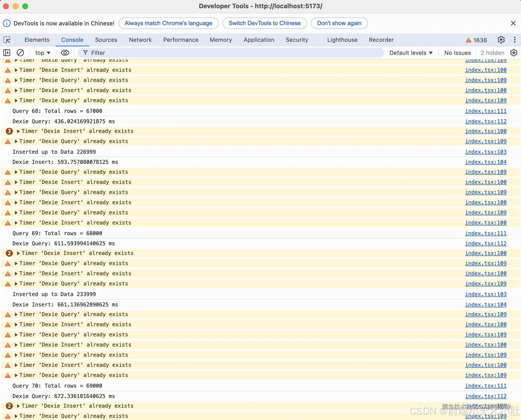Select 'Dexie Insert: 661.136962890625 ms' log
This screenshot has height=420, width=521.
(x=65, y=305)
